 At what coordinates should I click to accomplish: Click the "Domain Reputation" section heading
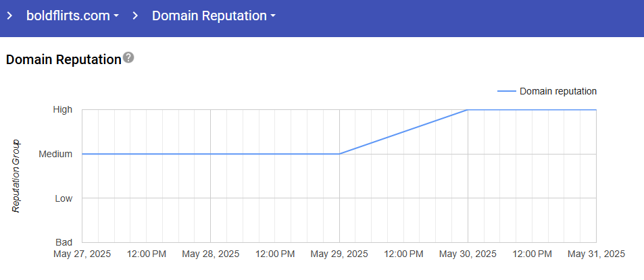(63, 59)
